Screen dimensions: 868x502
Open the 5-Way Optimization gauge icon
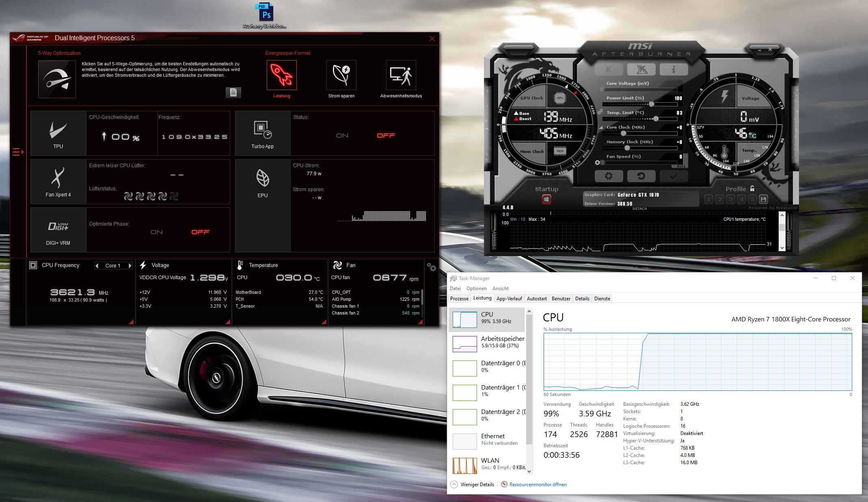pos(57,79)
